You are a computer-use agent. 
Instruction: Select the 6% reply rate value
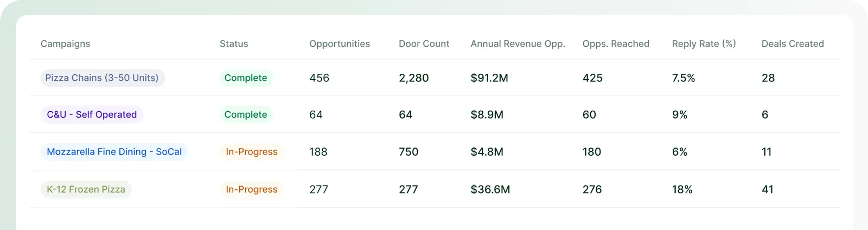(x=680, y=152)
